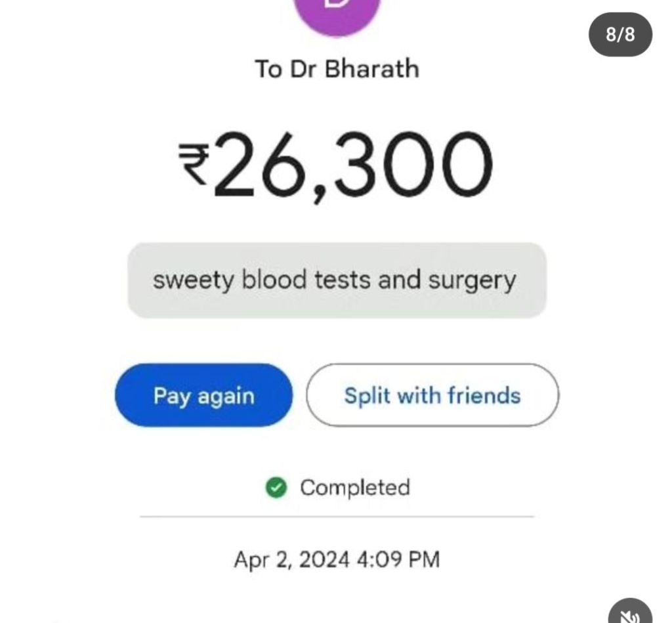Viewport: 672px width, 623px height.
Task: Open recipient name To Dr Bharath
Action: [337, 69]
